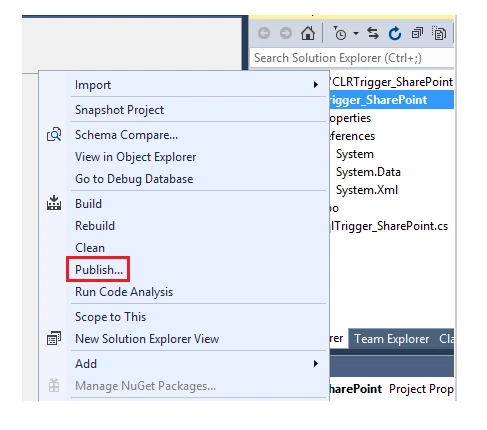Viewport: 487px width, 430px height.
Task: Open the Pending Changes Filter dropdown arrow
Action: (356, 33)
